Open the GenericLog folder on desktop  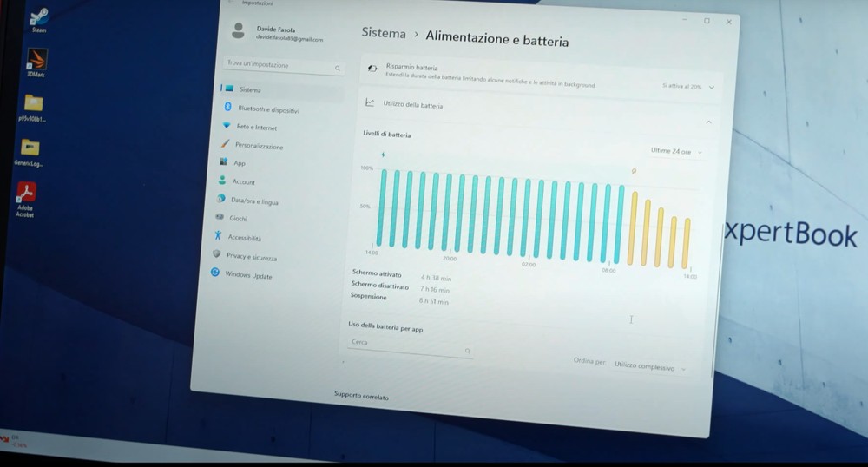(x=30, y=152)
